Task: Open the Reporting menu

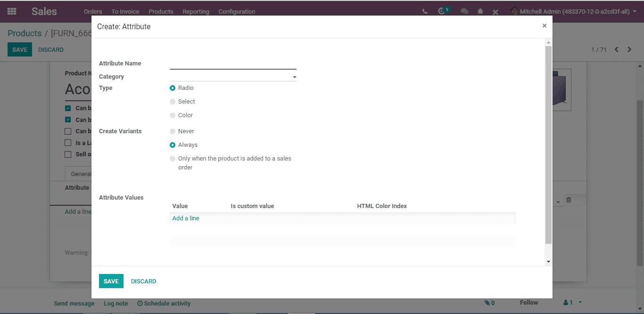Action: click(x=196, y=11)
